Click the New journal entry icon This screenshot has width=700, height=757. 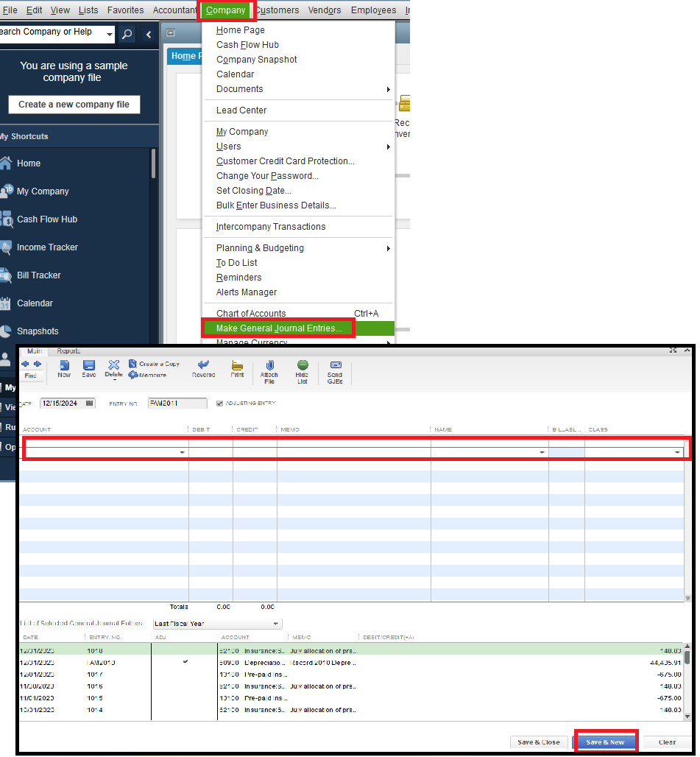[x=64, y=365]
